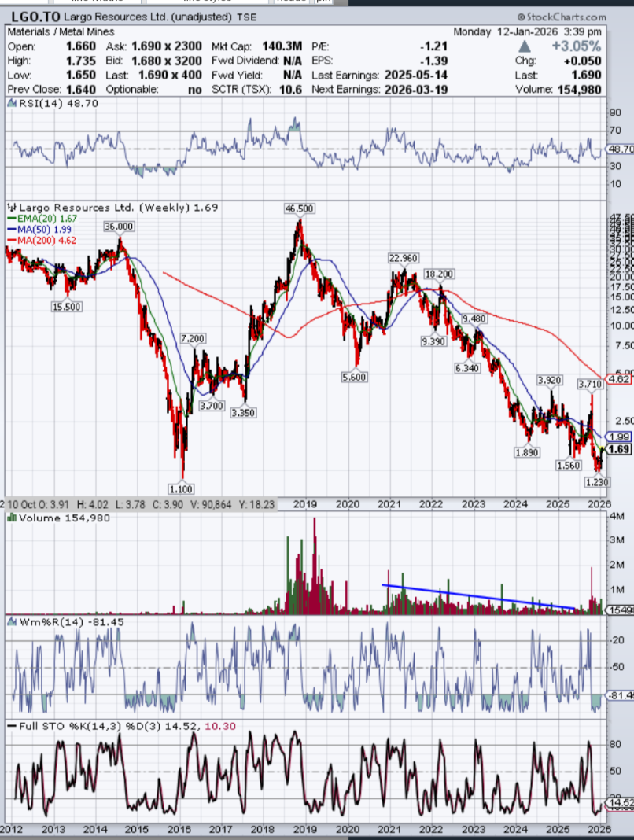The width and height of the screenshot is (634, 840).
Task: Click the blue 1.99 MA(50) axis tag
Action: click(618, 437)
